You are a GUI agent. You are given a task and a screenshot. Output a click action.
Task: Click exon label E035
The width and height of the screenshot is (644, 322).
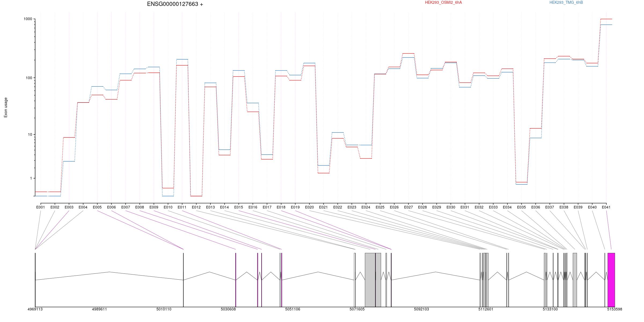(x=521, y=207)
